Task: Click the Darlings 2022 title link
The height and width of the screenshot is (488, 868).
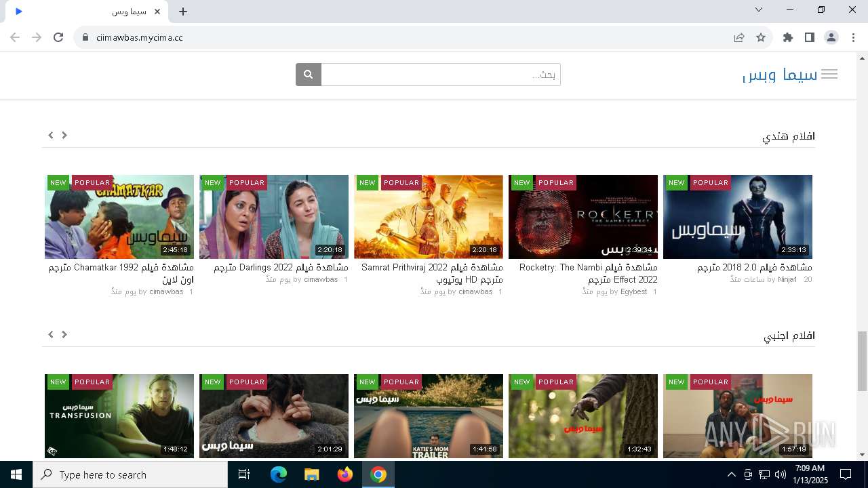Action: pyautogui.click(x=281, y=268)
